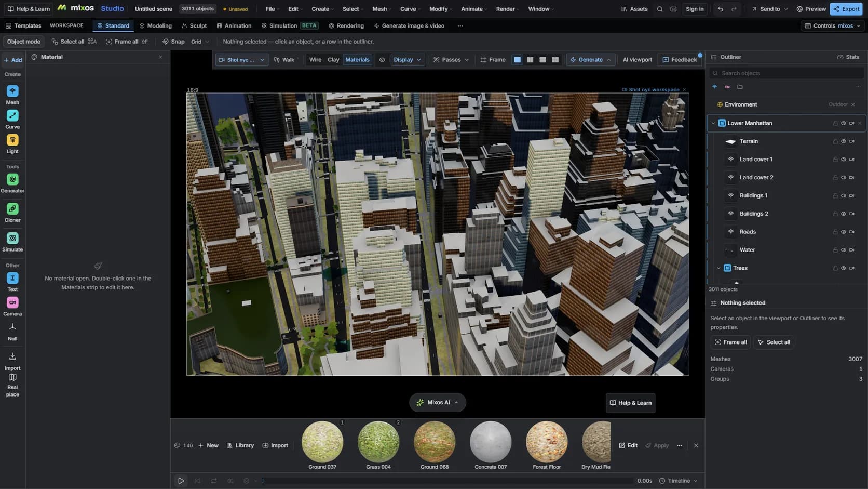Viewport: 868px width, 489px height.
Task: Redo the last undone action
Action: (734, 9)
